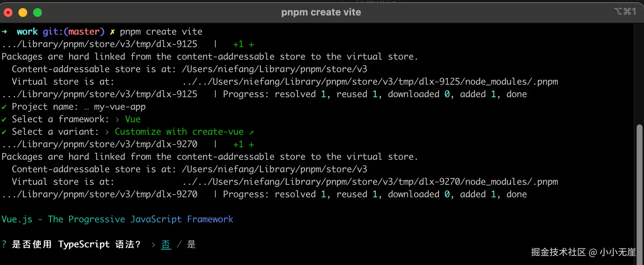Click the 'my-vue-app' project name value
This screenshot has height=265, width=644.
click(120, 107)
